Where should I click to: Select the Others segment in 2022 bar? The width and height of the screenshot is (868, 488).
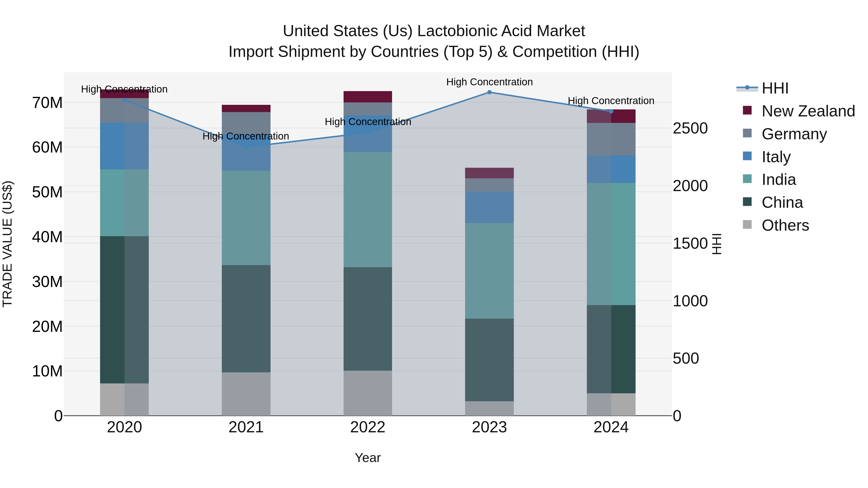click(x=368, y=393)
